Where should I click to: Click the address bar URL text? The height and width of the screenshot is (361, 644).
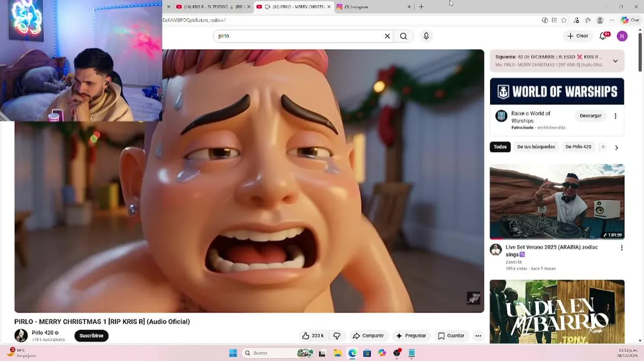[194, 20]
